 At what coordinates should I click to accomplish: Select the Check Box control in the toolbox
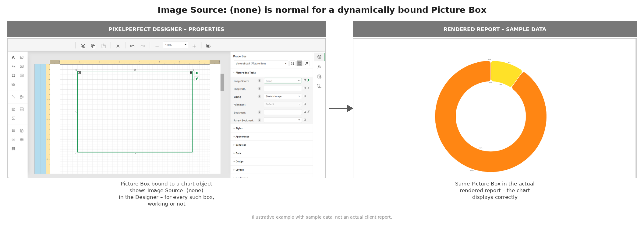22,57
